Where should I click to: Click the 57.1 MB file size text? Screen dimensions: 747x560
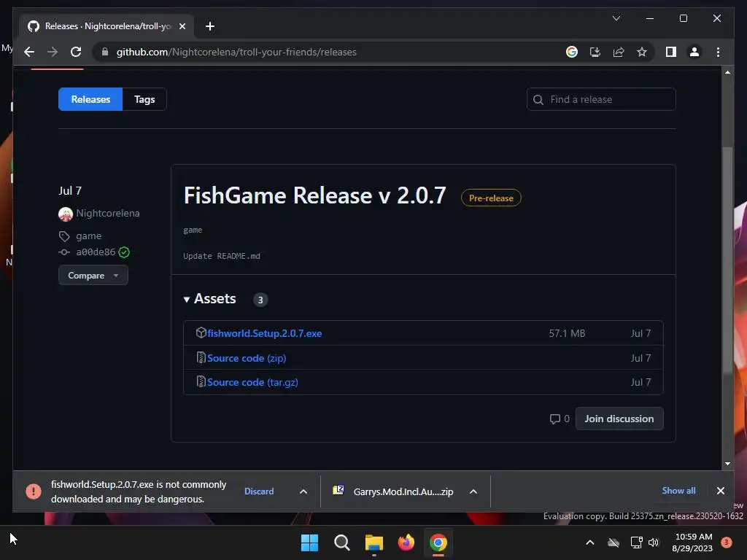coord(567,333)
